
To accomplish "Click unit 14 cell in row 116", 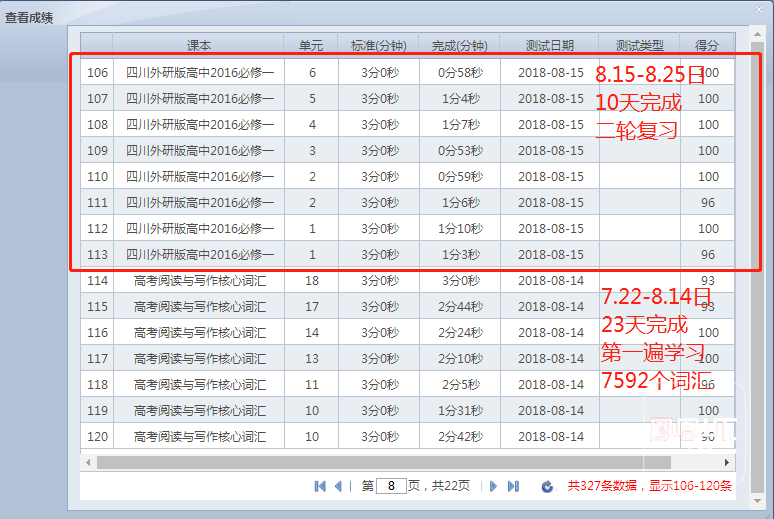I will [312, 332].
